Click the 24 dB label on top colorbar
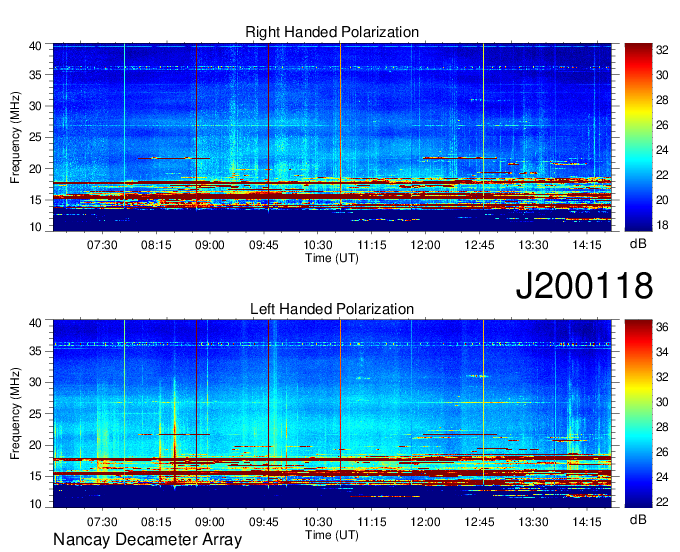Screen dimensions: 680x552 (x=662, y=150)
